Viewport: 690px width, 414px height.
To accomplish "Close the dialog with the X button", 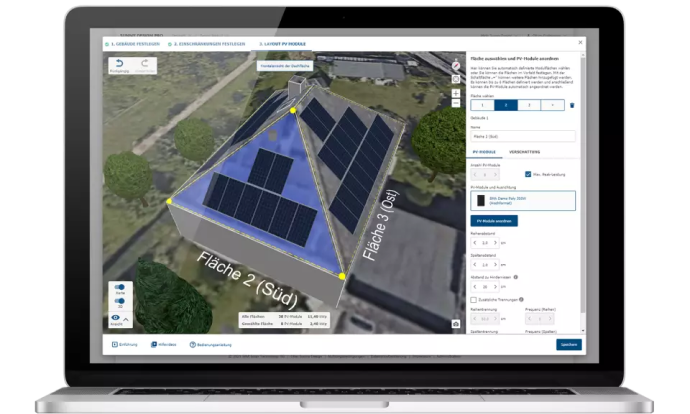I will pos(580,43).
